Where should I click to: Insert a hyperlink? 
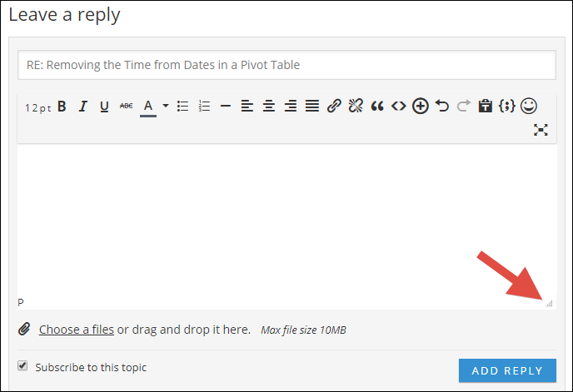(x=334, y=106)
